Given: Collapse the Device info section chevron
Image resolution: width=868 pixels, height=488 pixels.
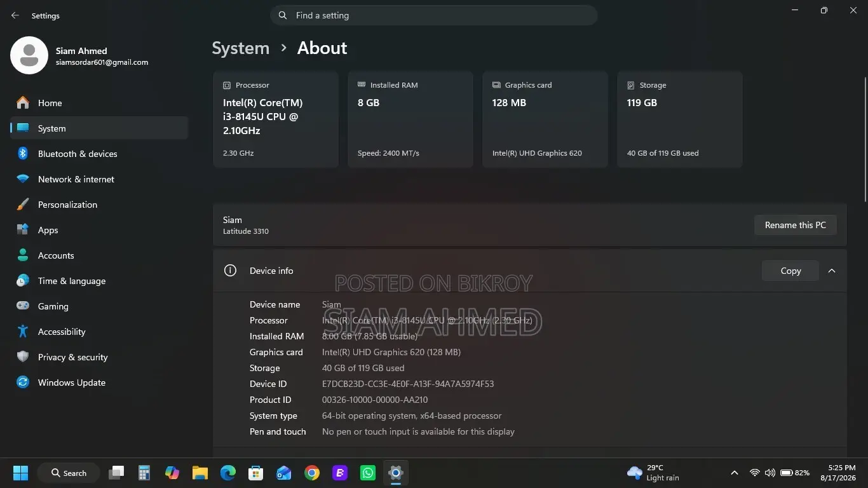Looking at the screenshot, I should click(831, 271).
